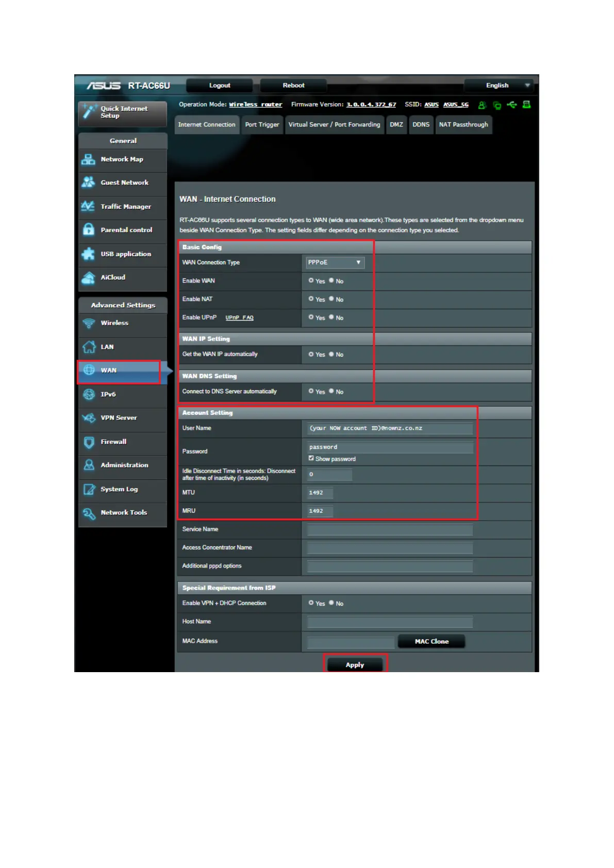The image size is (614, 868).
Task: Click the Logout button
Action: click(x=220, y=86)
